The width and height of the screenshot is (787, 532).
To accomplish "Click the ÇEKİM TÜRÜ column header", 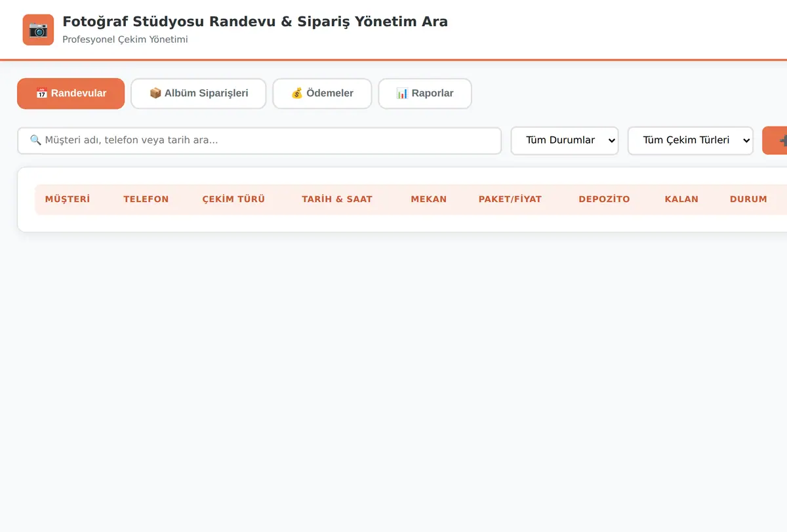I will [233, 199].
